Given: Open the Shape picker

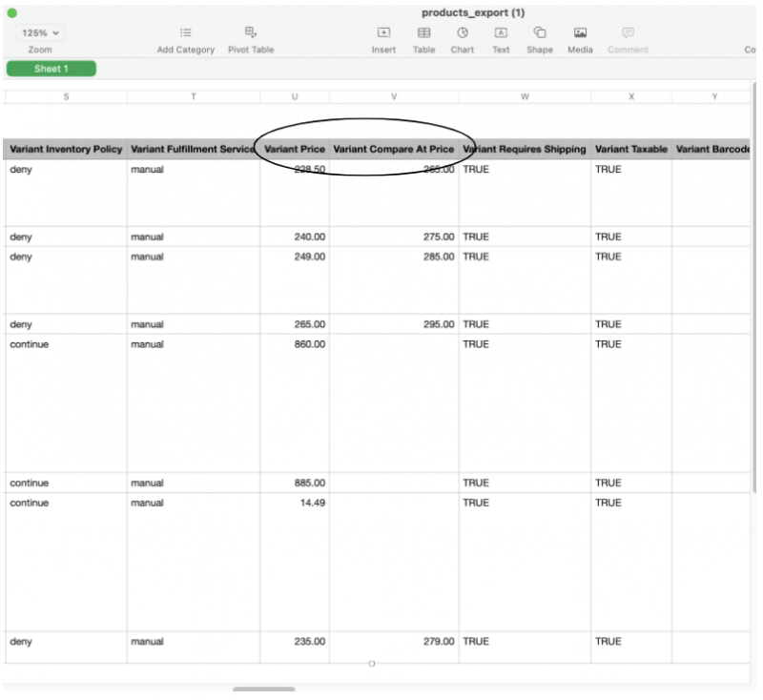Looking at the screenshot, I should click(x=539, y=33).
